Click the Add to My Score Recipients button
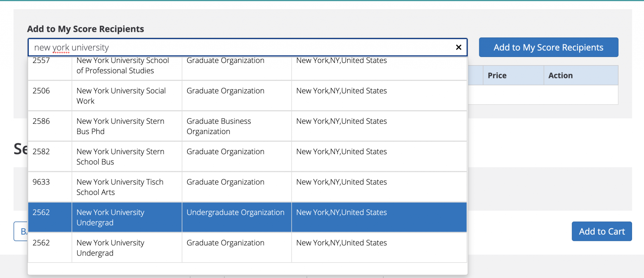 [x=548, y=47]
